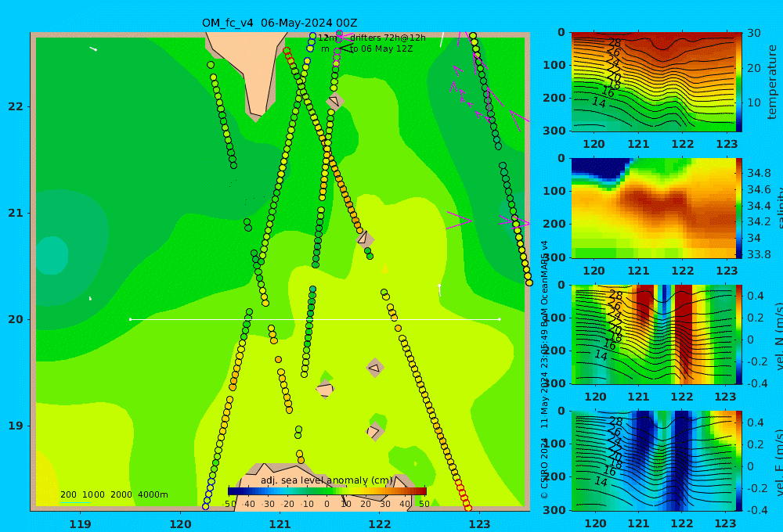
Task: Open the temperature section plot
Action: click(x=653, y=82)
